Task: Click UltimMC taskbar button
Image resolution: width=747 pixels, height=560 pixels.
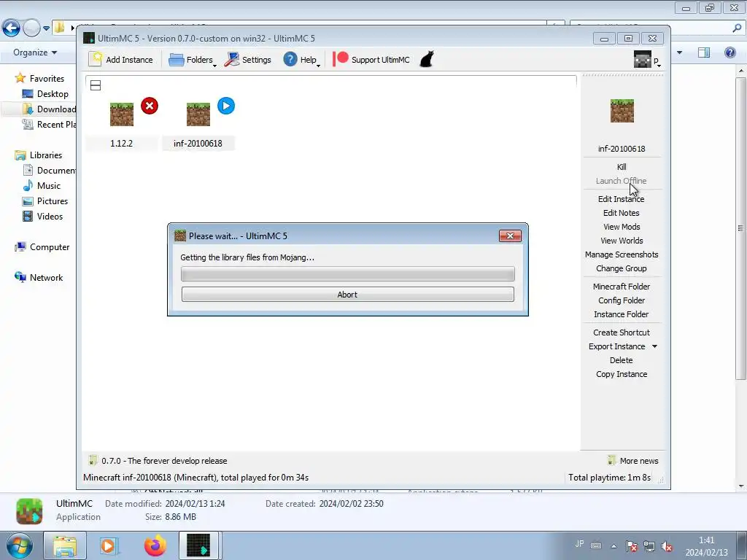Action: (198, 545)
